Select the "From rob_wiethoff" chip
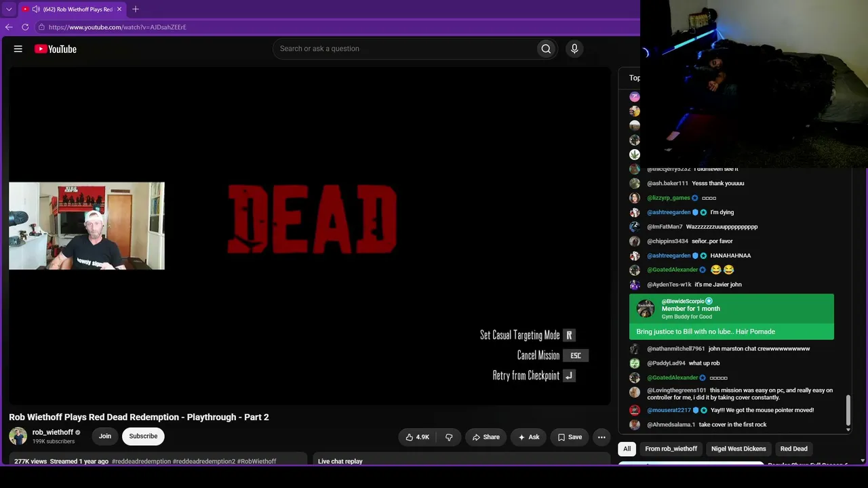The width and height of the screenshot is (868, 488). [671, 449]
